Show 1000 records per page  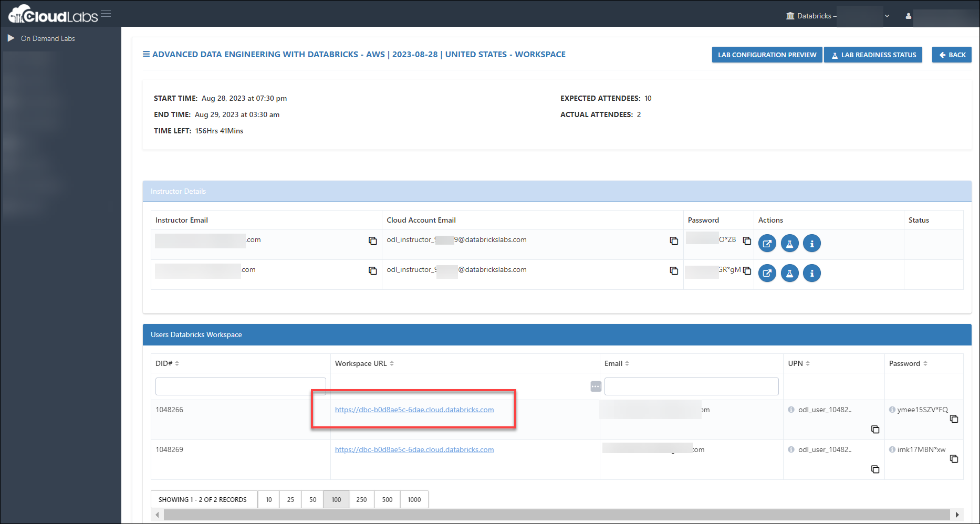(x=414, y=499)
